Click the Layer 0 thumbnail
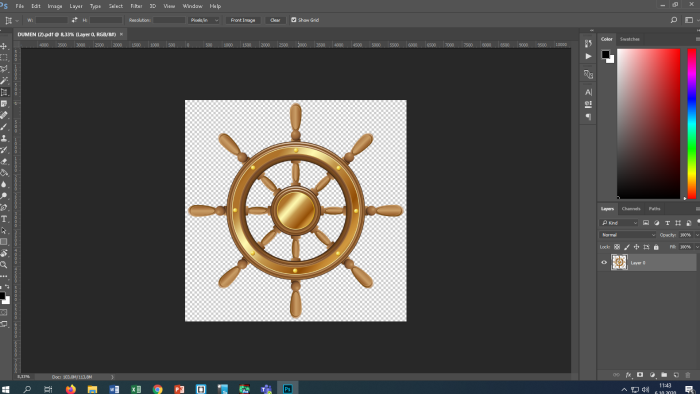Image resolution: width=700 pixels, height=394 pixels. (619, 262)
